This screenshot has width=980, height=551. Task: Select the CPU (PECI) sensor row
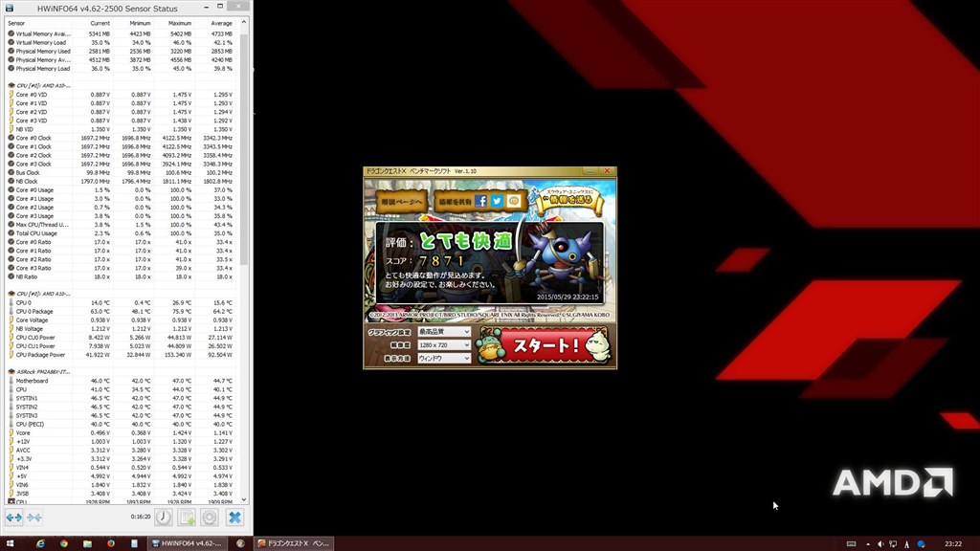tap(121, 424)
